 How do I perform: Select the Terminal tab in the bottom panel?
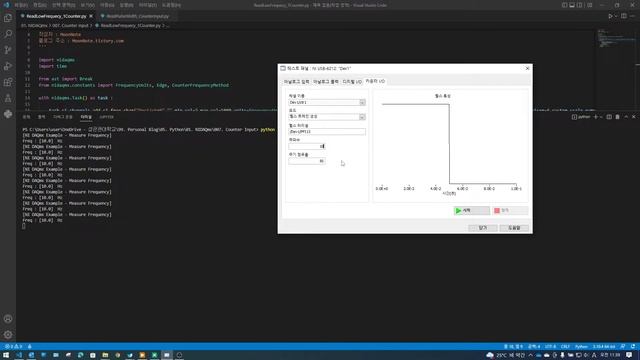(x=86, y=117)
